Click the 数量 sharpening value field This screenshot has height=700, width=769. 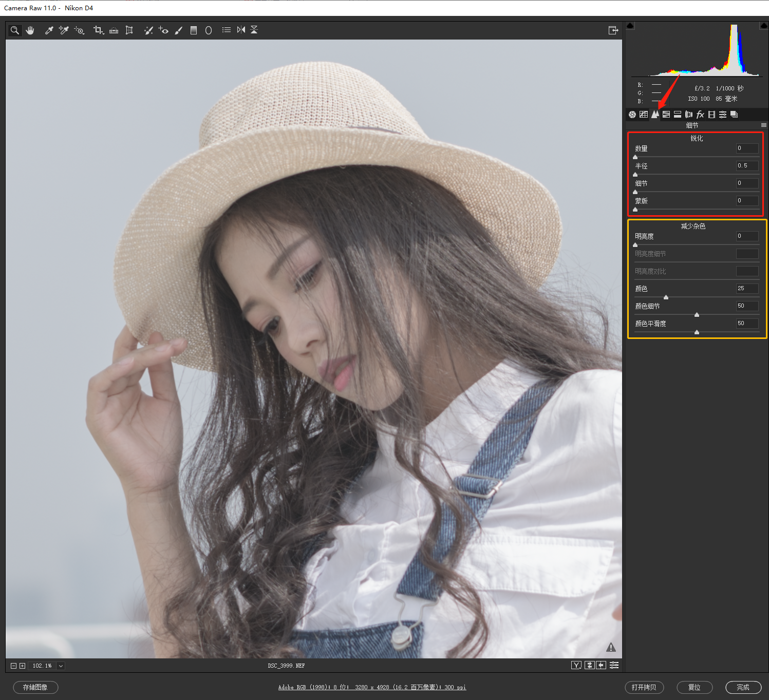click(747, 148)
